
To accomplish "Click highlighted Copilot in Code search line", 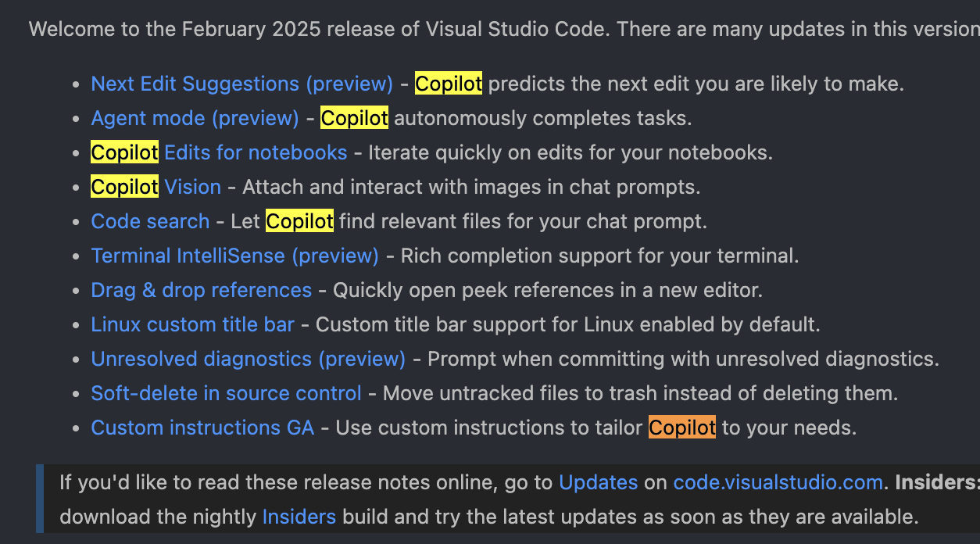I will click(300, 221).
